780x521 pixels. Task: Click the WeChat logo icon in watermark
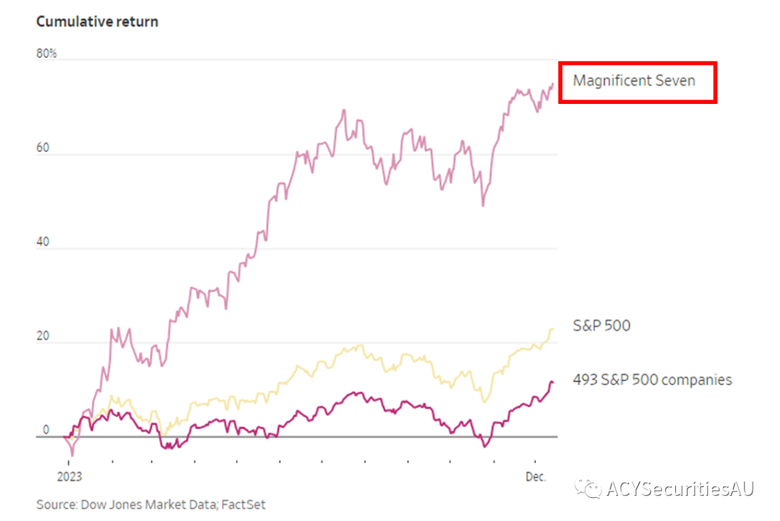click(587, 489)
